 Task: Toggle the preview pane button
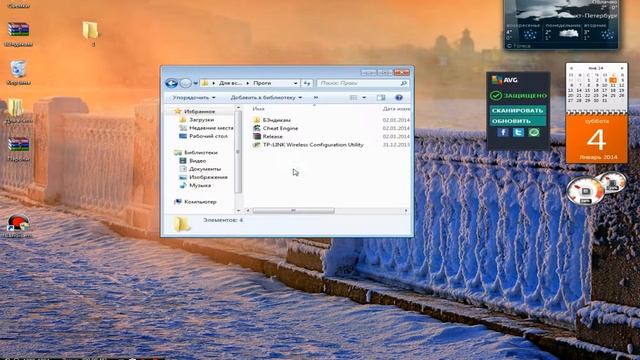click(381, 98)
